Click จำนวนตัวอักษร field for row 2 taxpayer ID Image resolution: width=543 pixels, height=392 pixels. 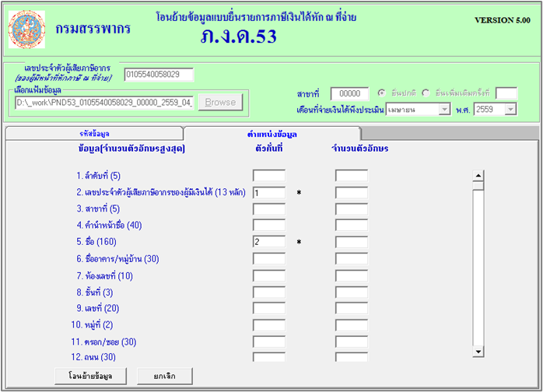click(x=352, y=193)
